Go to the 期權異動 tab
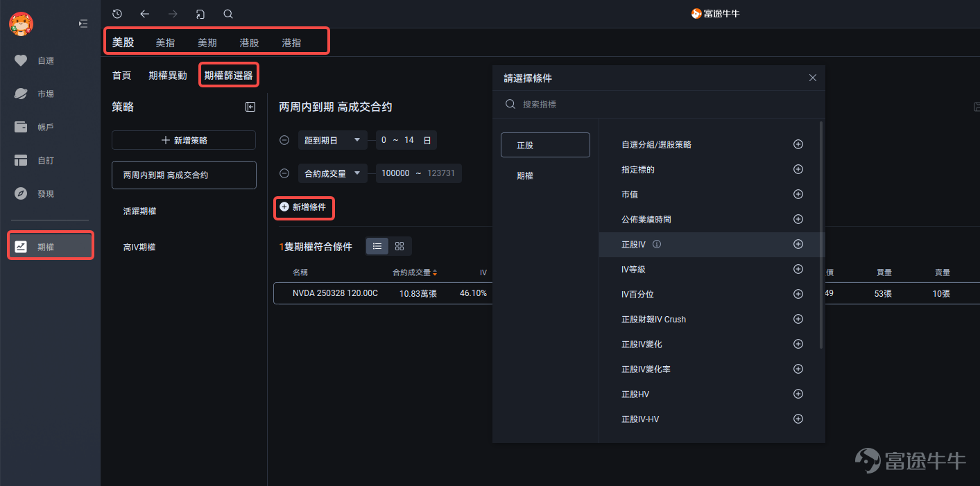980x486 pixels. click(x=168, y=76)
